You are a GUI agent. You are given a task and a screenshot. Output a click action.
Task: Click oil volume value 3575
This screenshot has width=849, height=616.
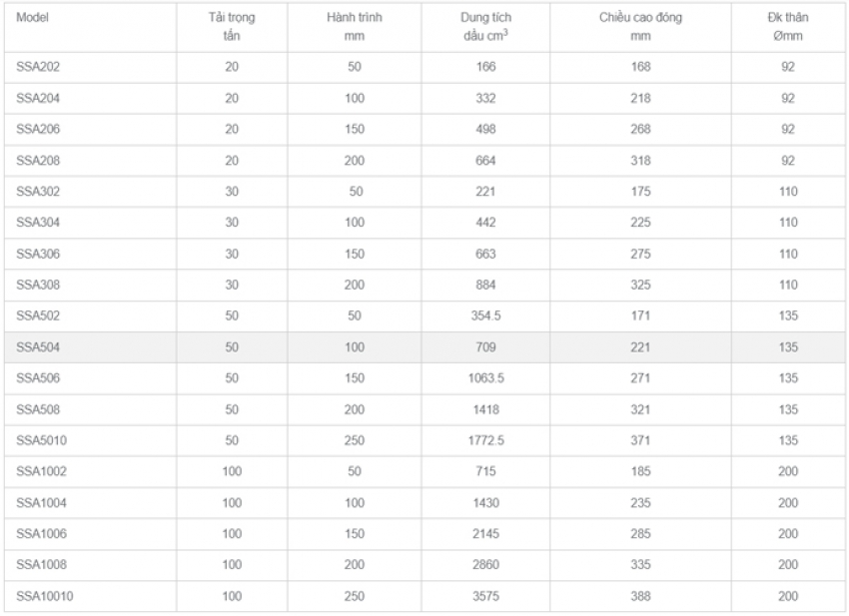tap(487, 596)
